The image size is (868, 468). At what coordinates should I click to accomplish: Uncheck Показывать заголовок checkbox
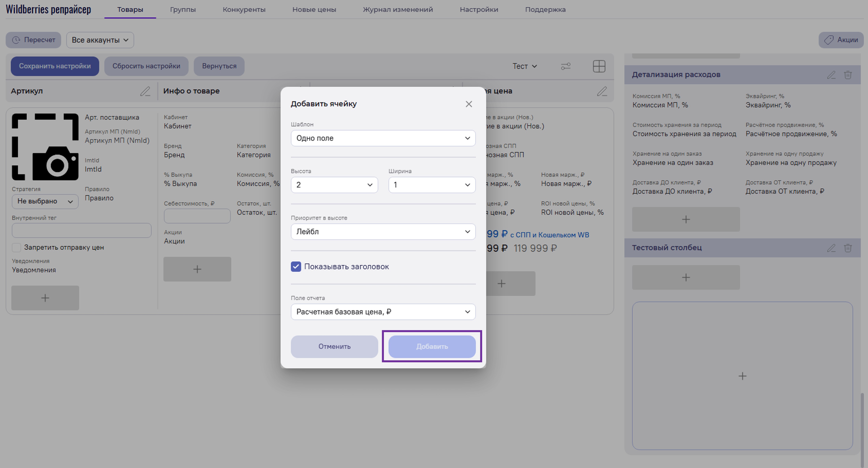(296, 266)
